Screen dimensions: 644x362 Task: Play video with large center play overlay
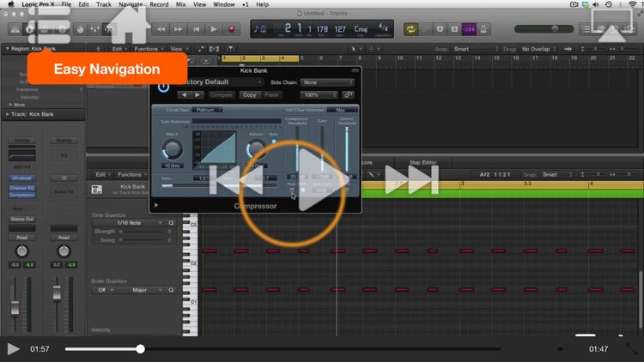pyautogui.click(x=322, y=180)
